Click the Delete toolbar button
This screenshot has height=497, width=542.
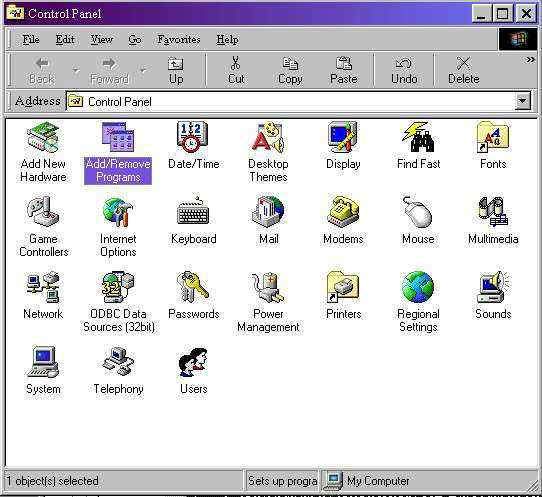(464, 71)
